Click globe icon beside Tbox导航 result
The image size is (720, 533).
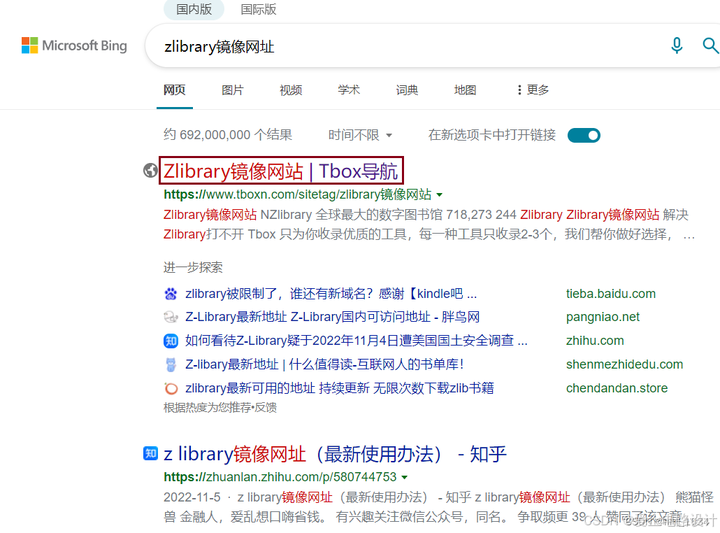tap(150, 170)
